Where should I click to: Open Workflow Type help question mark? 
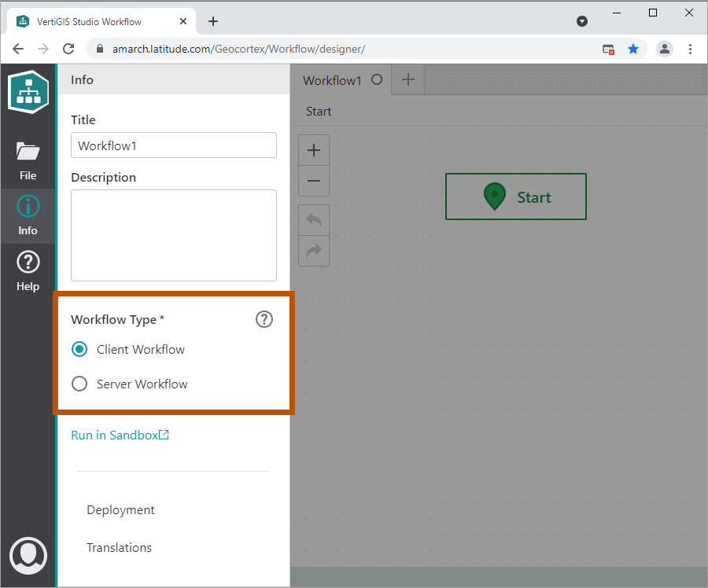264,319
